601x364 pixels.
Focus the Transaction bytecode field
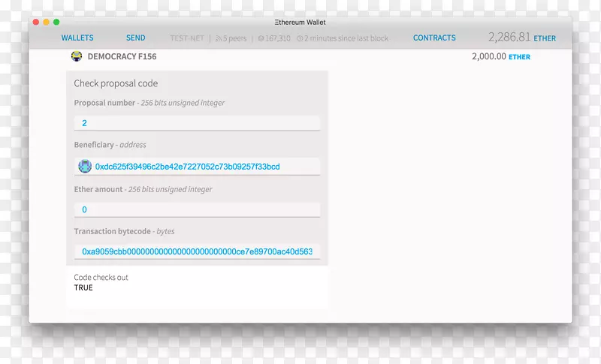pyautogui.click(x=197, y=251)
